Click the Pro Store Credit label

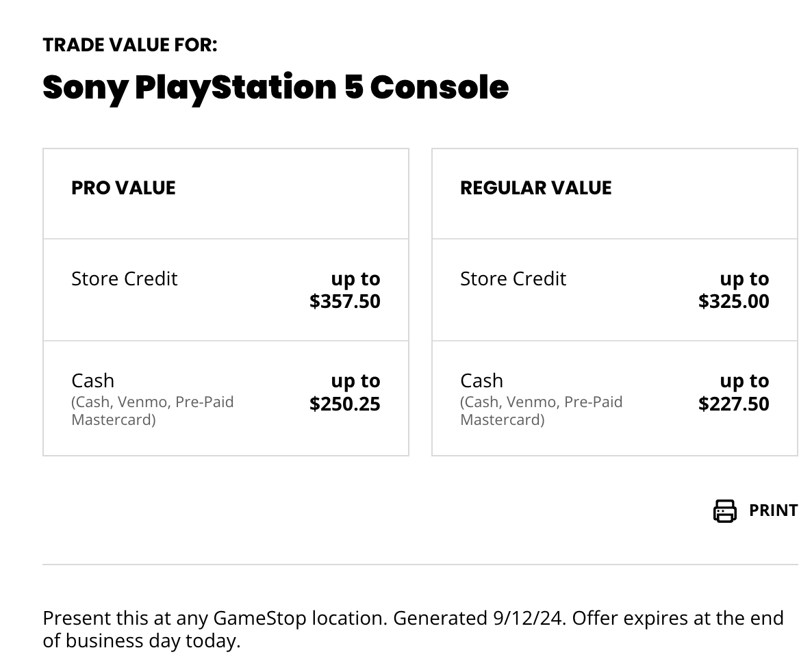[125, 279]
